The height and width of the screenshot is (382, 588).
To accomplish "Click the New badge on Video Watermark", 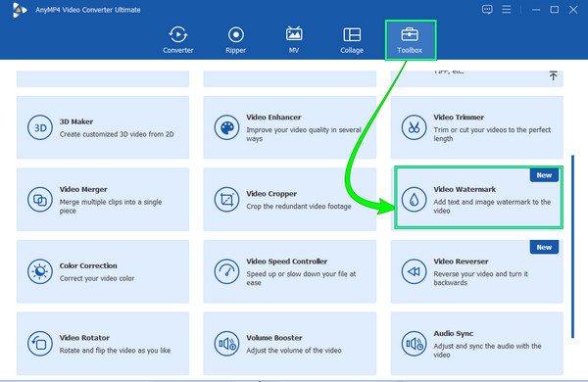I will pos(544,175).
